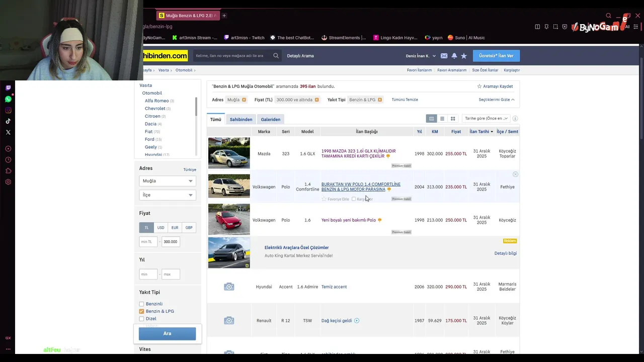Dismiss the Volkswagen Polo 2004 row close icon

point(515,174)
